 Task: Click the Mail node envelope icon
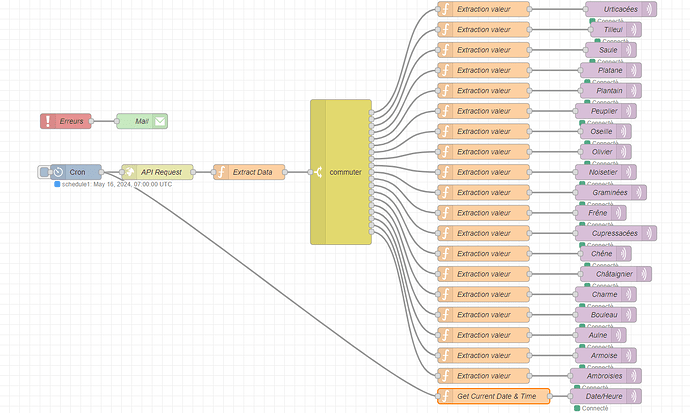click(160, 121)
